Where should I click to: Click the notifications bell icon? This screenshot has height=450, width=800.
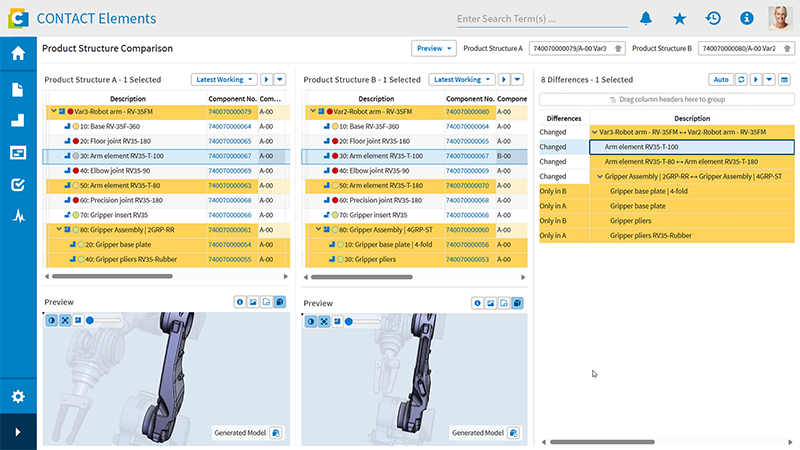646,18
